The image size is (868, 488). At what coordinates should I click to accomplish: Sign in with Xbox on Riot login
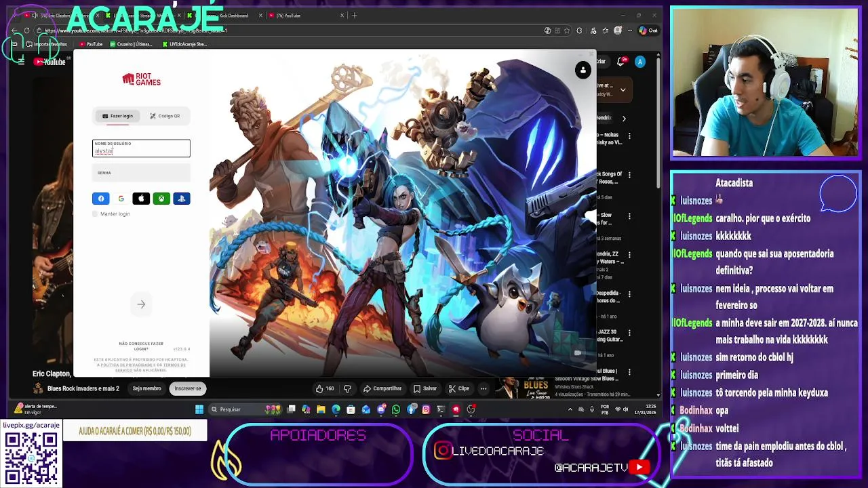(x=161, y=199)
